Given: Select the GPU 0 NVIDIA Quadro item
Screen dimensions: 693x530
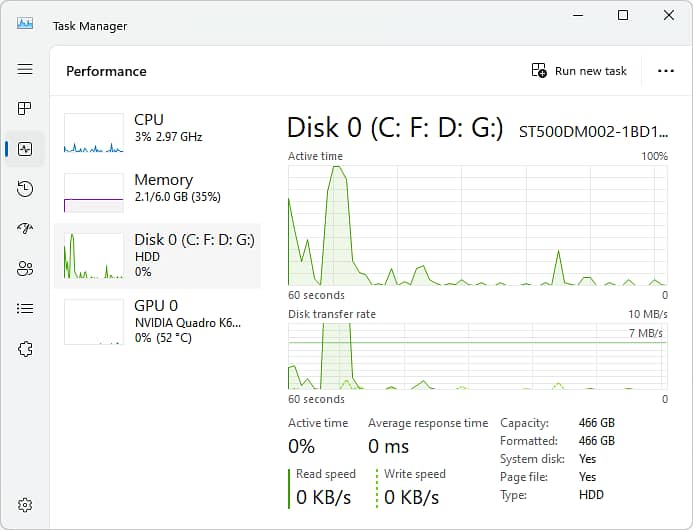Looking at the screenshot, I should (157, 321).
